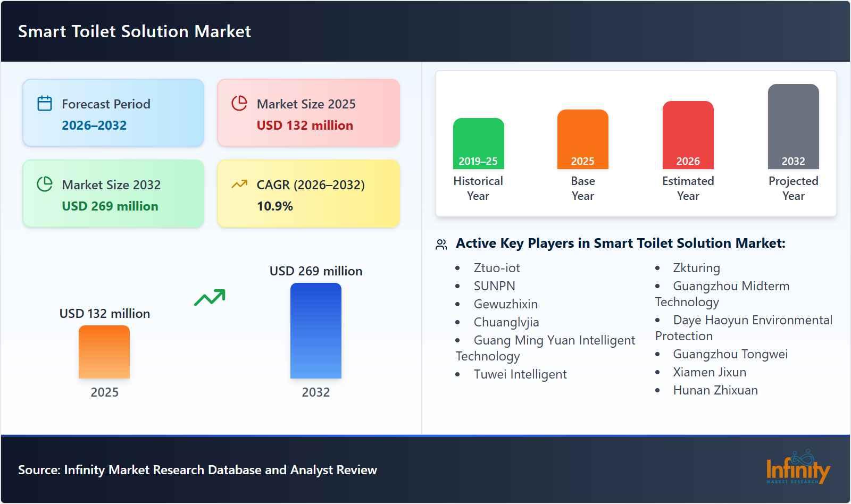Click the pie chart icon beside Market Size 2025
This screenshot has width=851, height=504.
(x=239, y=103)
